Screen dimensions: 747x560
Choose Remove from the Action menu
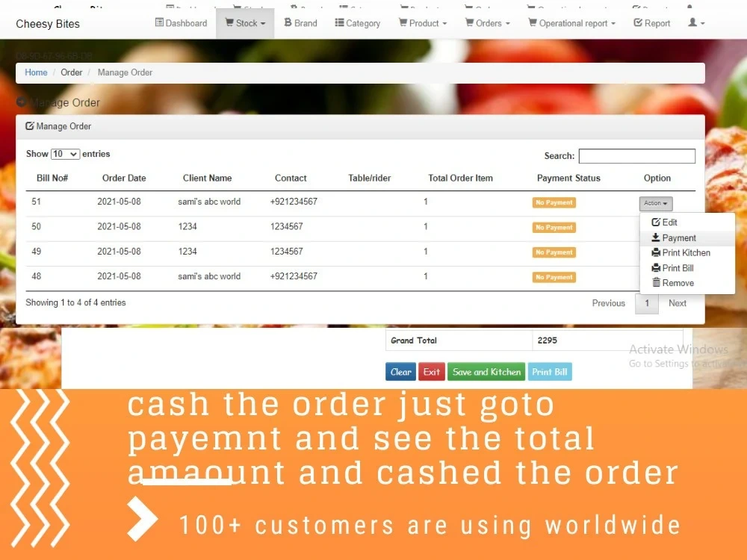tap(687, 283)
